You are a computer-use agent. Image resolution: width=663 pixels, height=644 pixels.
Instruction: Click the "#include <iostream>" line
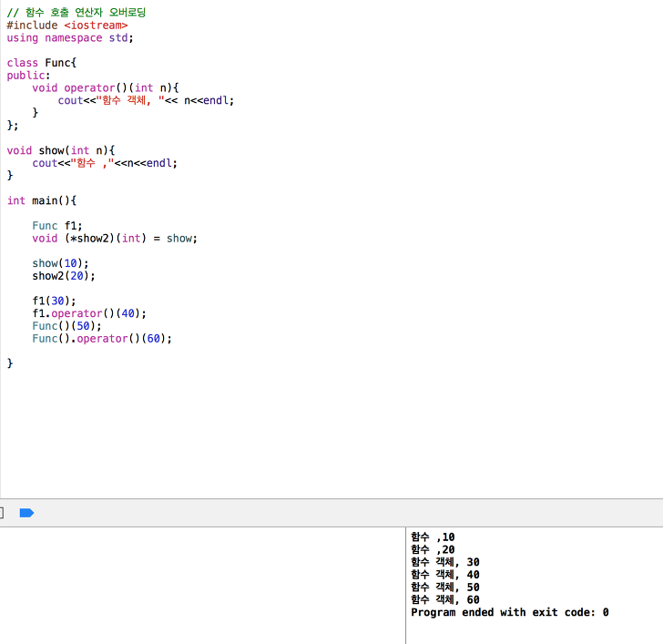coord(67,26)
